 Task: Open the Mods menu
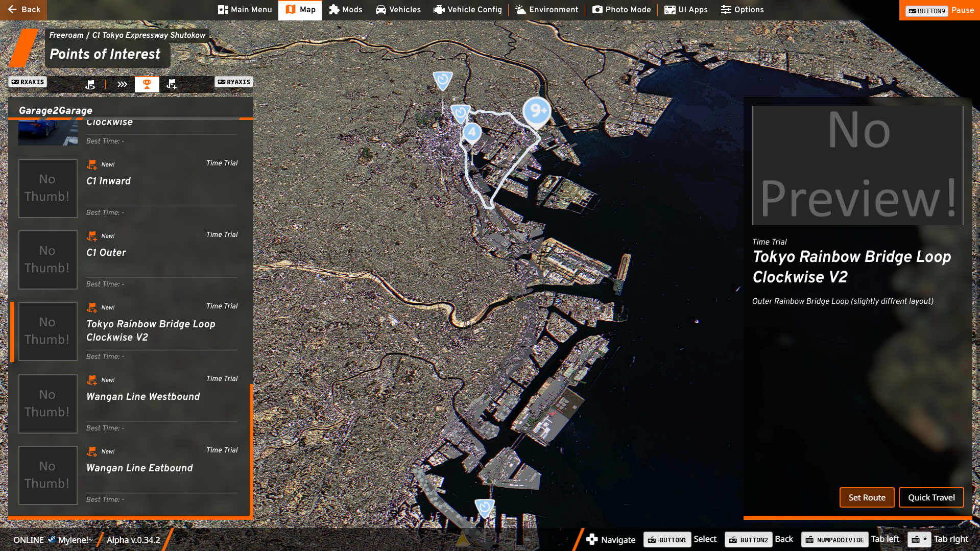click(345, 10)
